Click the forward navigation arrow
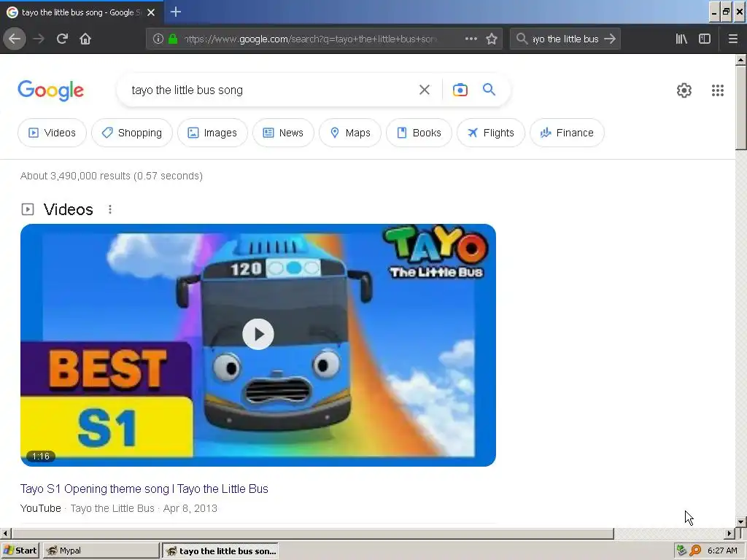This screenshot has width=747, height=560. coord(39,39)
